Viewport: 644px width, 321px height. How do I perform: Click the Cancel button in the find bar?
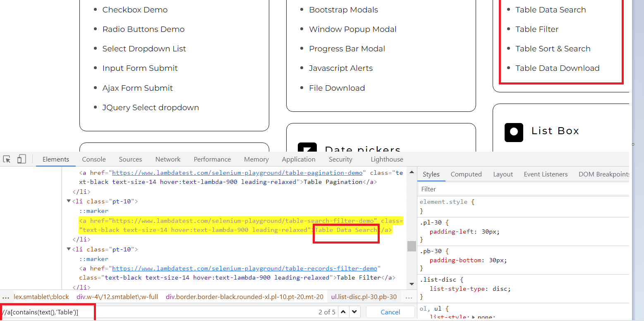point(390,311)
